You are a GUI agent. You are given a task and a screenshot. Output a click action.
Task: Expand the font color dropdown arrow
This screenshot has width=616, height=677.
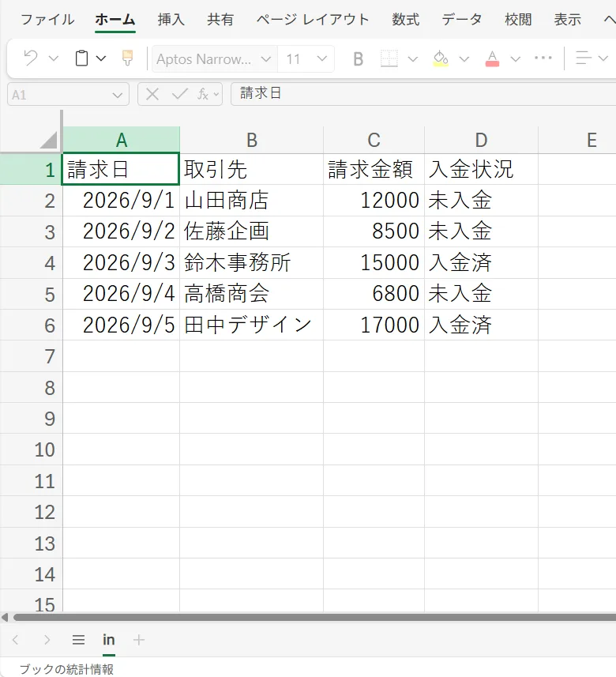point(516,58)
